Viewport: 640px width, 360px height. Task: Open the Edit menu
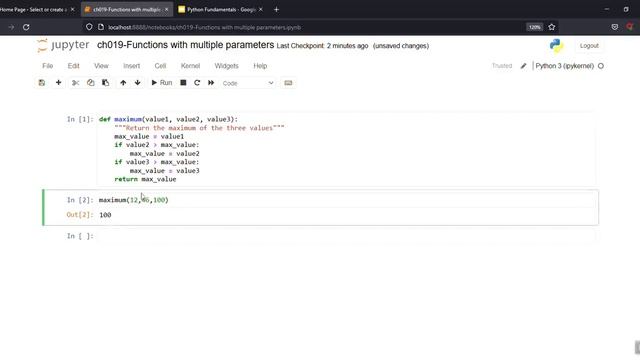(73, 66)
